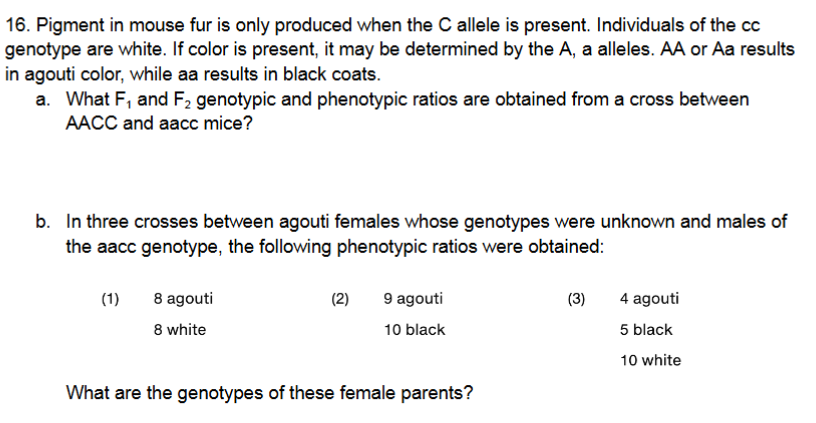
Task: Click the text "8 agouti"
Action: click(x=183, y=298)
